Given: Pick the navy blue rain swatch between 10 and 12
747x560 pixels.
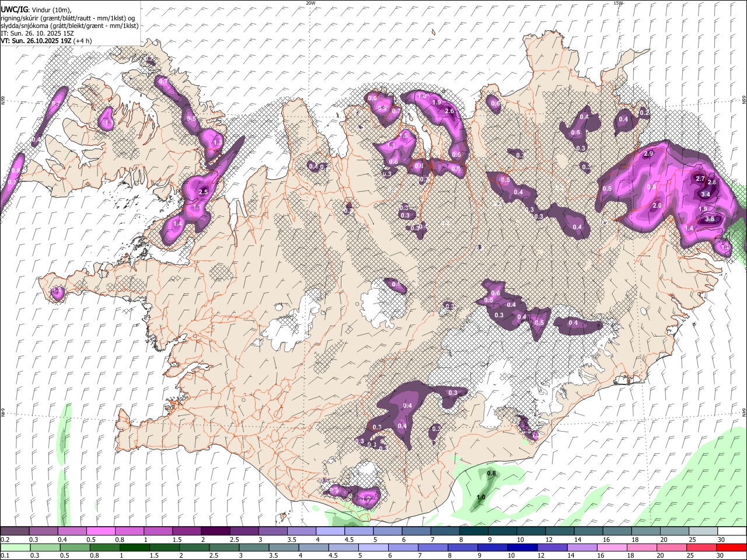Looking at the screenshot, I should pos(523,548).
